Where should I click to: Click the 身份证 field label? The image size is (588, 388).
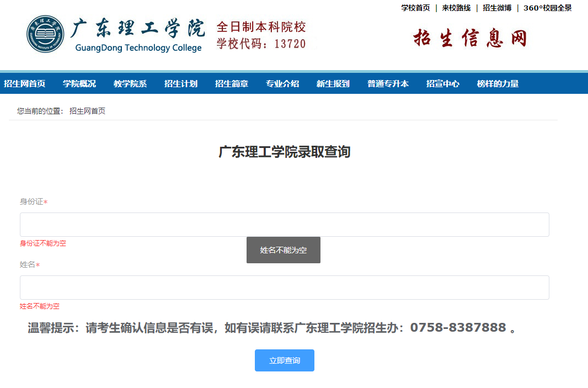click(x=34, y=202)
